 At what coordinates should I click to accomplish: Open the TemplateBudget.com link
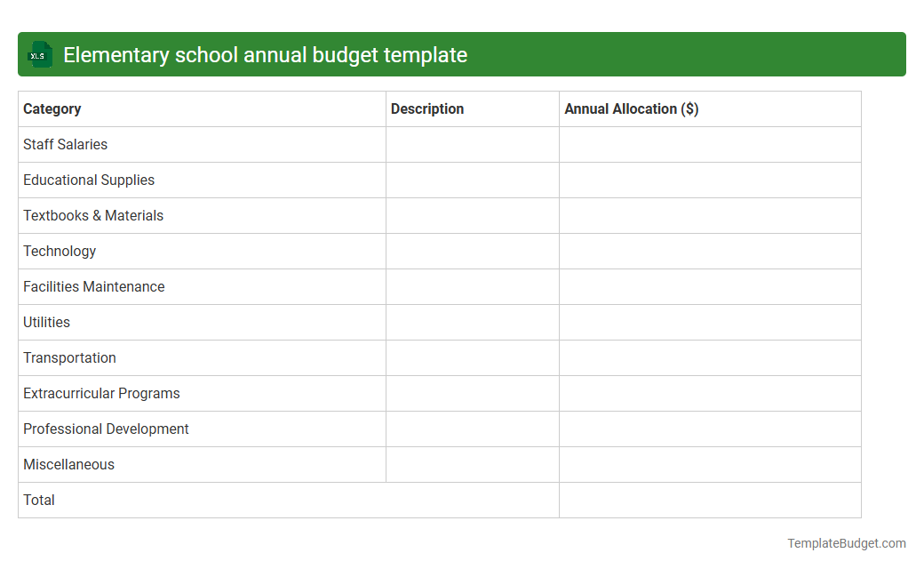(x=846, y=541)
